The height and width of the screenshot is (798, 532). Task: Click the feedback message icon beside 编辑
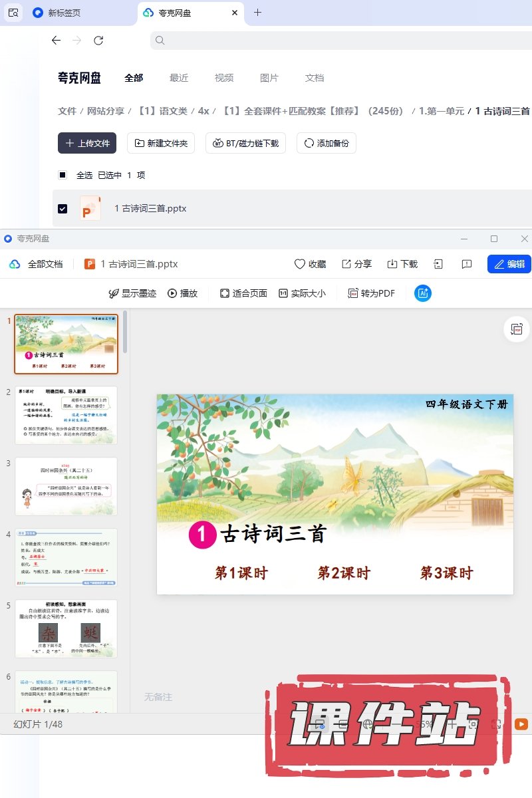pos(467,264)
